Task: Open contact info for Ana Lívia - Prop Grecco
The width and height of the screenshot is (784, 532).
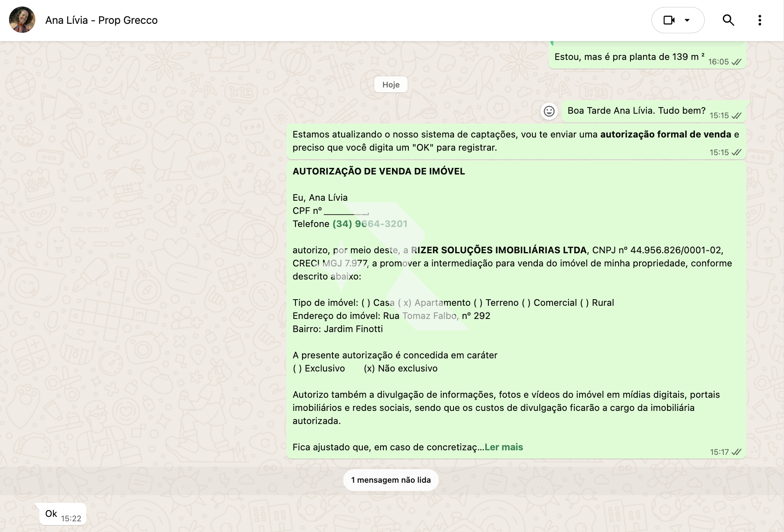Action: (x=101, y=20)
